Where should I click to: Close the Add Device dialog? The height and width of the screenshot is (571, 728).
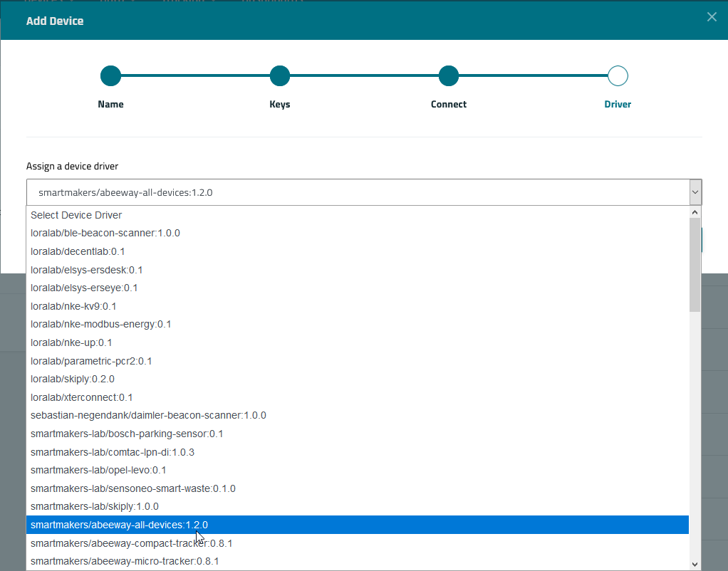[x=711, y=17]
